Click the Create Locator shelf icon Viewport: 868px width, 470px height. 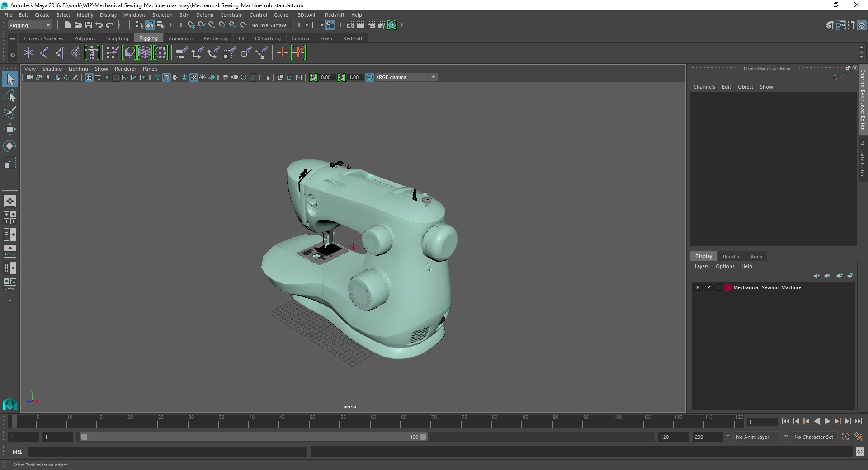pos(28,53)
